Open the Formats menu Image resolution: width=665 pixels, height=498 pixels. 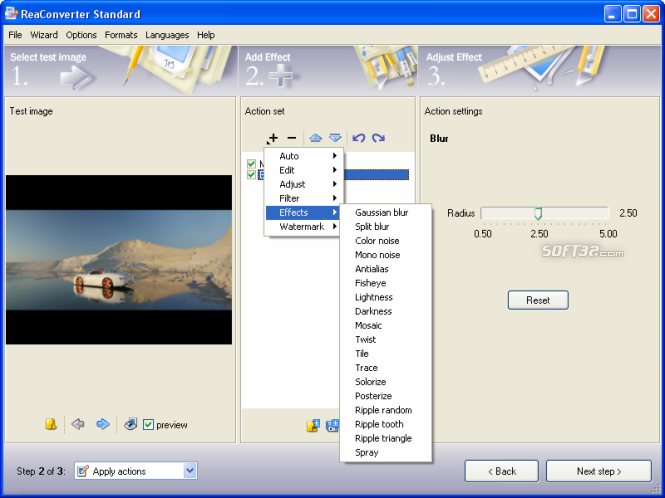121,35
